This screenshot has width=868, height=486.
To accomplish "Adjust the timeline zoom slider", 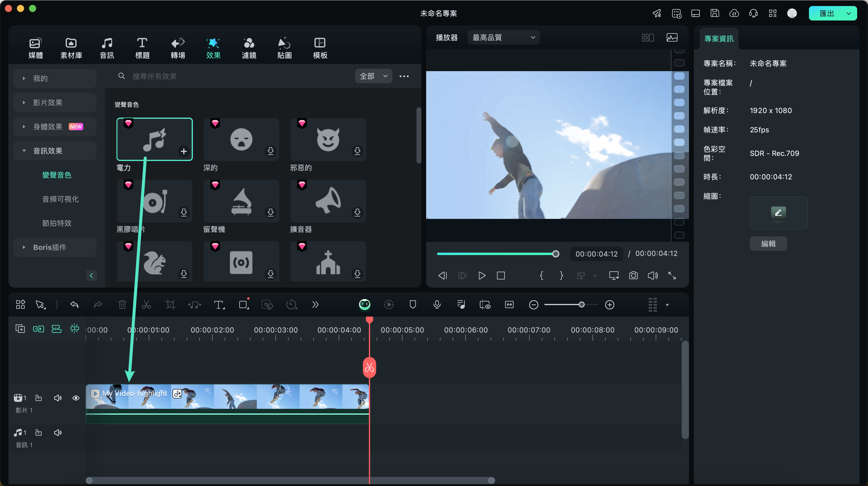I will (x=581, y=305).
